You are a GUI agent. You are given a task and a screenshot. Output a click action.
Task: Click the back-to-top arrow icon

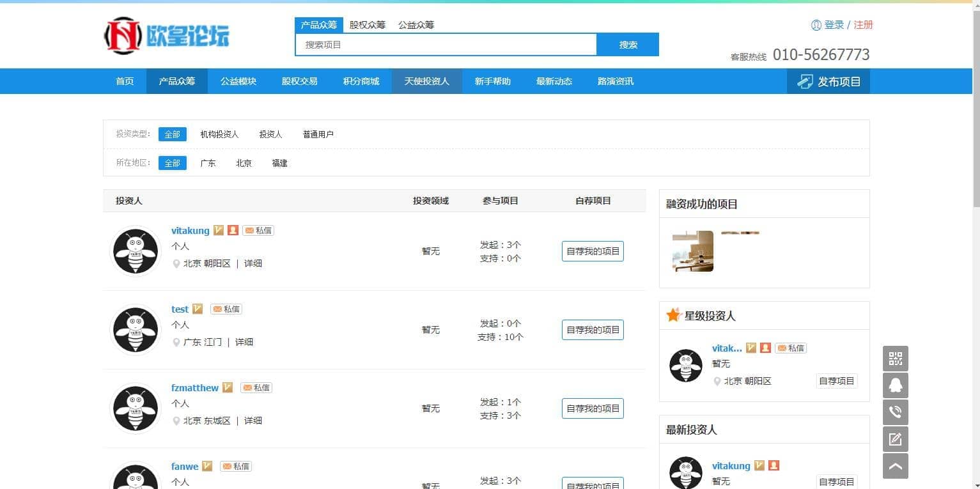pos(895,466)
